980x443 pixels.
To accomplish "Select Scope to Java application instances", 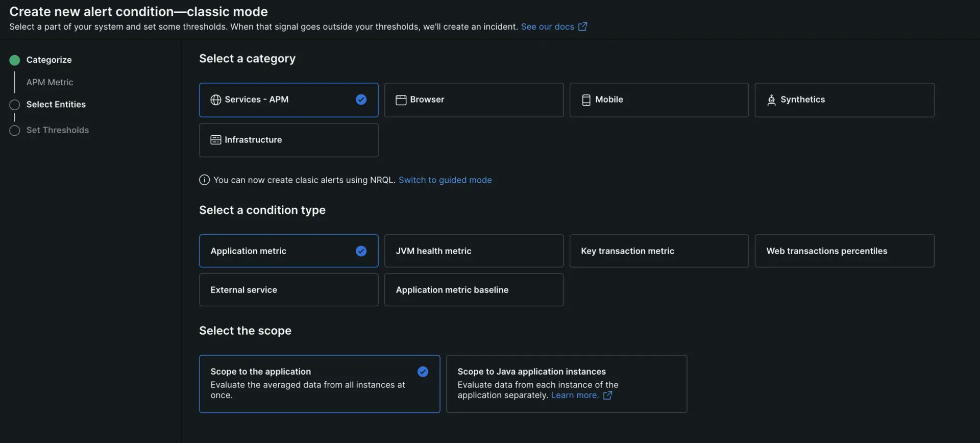I will pos(566,384).
